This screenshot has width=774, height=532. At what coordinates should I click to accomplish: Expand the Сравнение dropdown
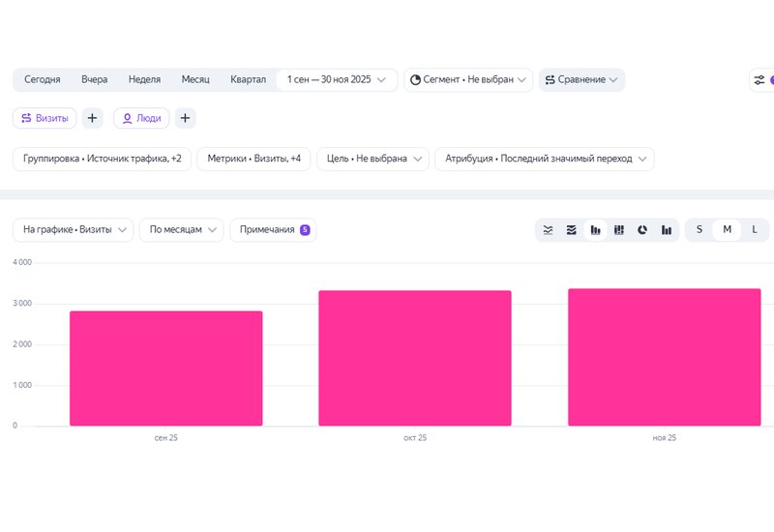pyautogui.click(x=582, y=80)
